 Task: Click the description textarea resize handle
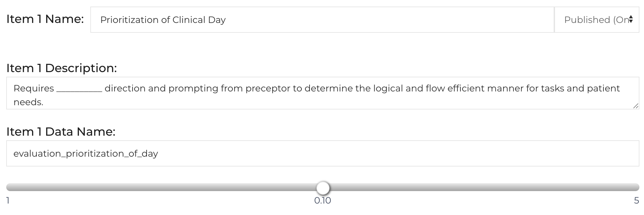[x=635, y=106]
